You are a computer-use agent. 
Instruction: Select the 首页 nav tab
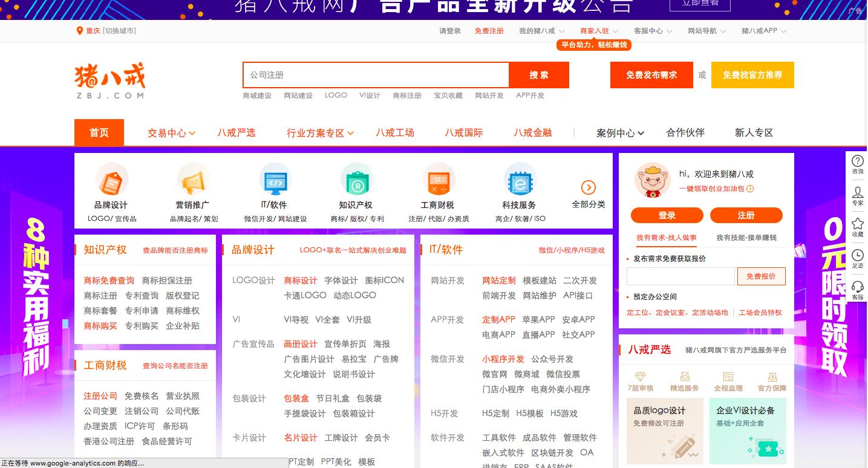(99, 132)
